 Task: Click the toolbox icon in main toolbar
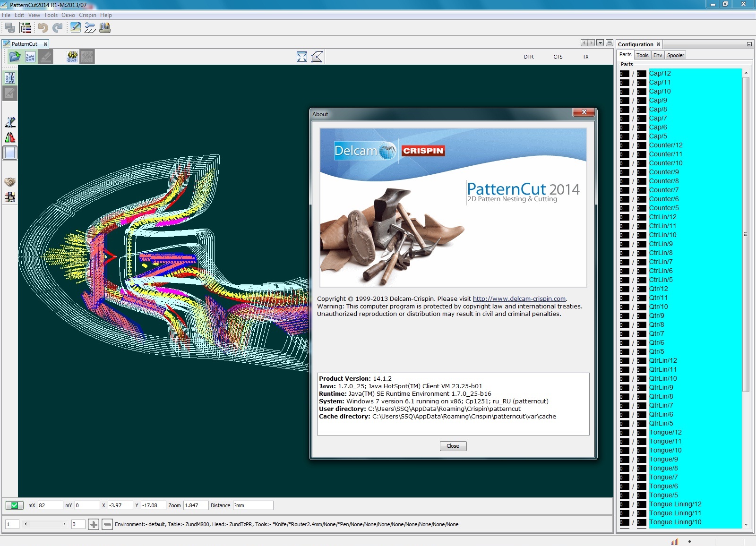coord(105,28)
